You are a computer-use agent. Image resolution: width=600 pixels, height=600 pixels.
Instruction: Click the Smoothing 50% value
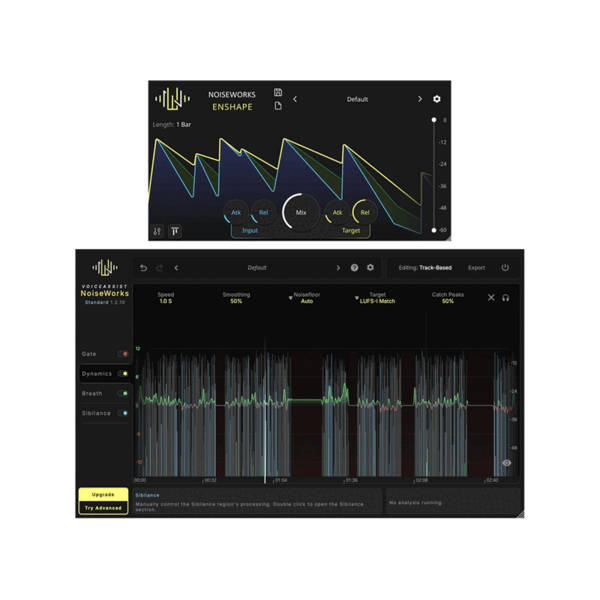pyautogui.click(x=236, y=302)
